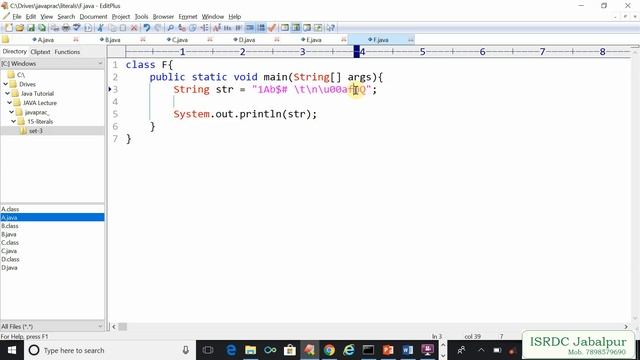Select D.java in the file list
Viewport: 640px width, 360px height.
9,268
